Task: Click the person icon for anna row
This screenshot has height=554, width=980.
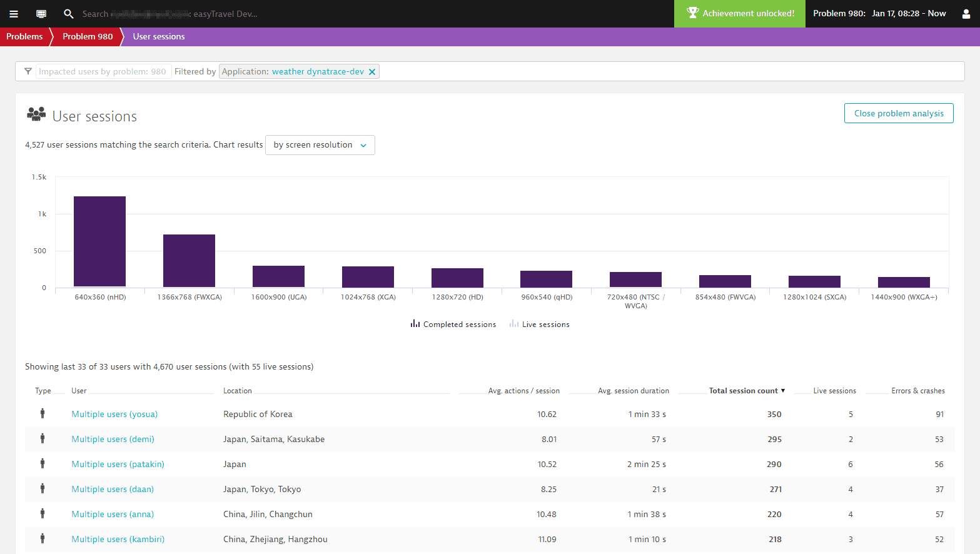Action: click(43, 513)
